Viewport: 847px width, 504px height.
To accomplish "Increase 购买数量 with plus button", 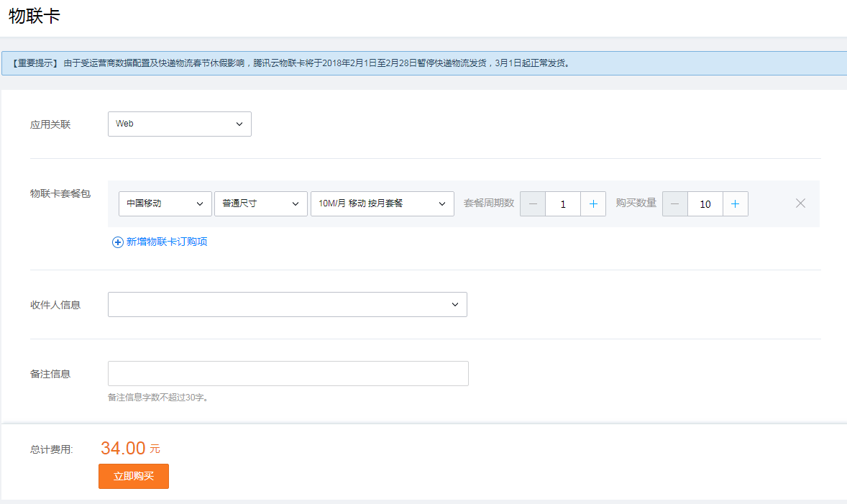I will (x=735, y=203).
